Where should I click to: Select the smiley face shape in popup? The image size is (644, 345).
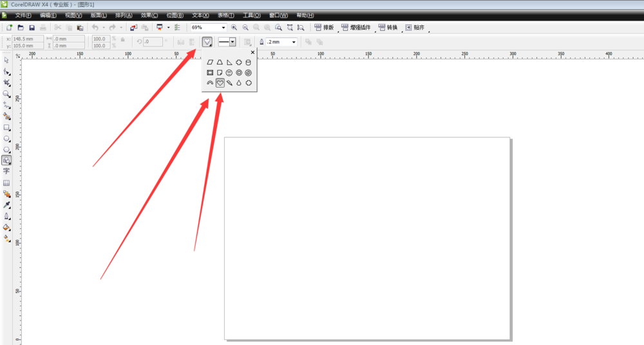pos(229,73)
